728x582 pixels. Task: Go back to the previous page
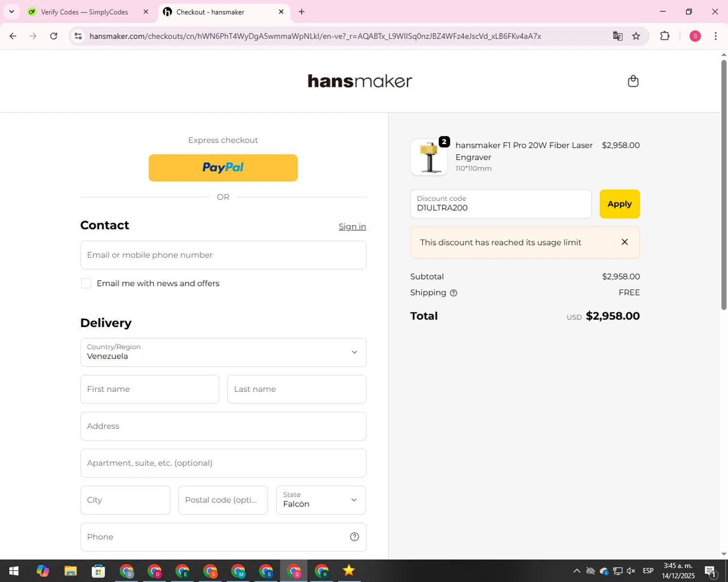click(x=13, y=36)
